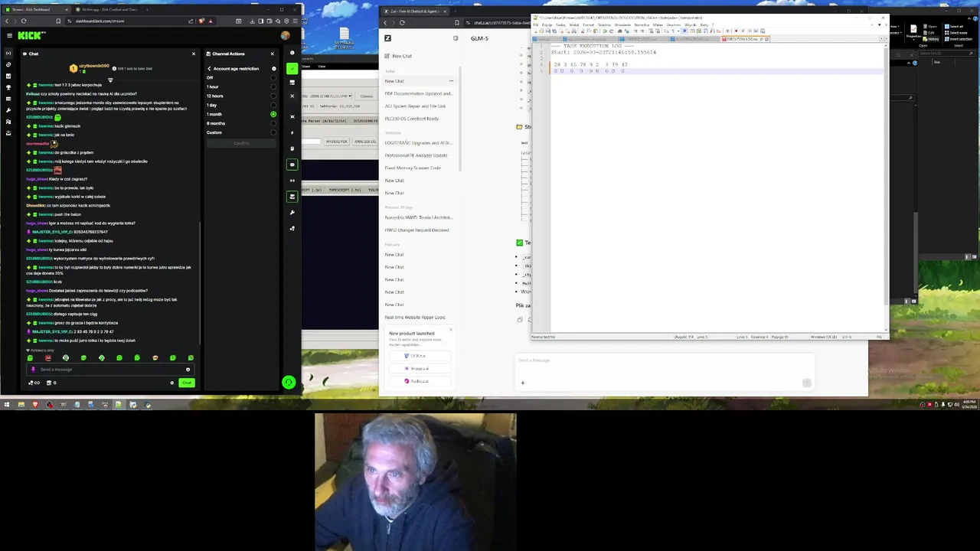This screenshot has width=980, height=551.
Task: Go back from Account age restriction
Action: click(209, 69)
